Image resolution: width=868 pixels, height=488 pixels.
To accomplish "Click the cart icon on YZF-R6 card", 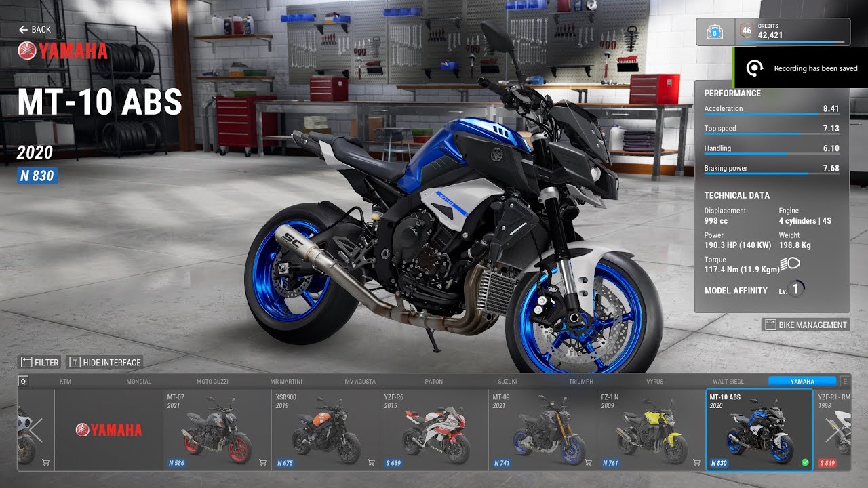I will click(x=479, y=463).
